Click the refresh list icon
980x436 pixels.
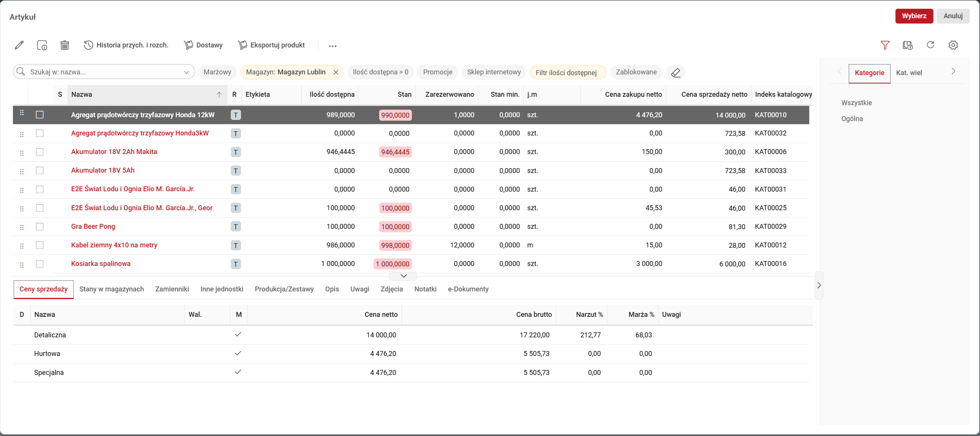click(x=930, y=45)
